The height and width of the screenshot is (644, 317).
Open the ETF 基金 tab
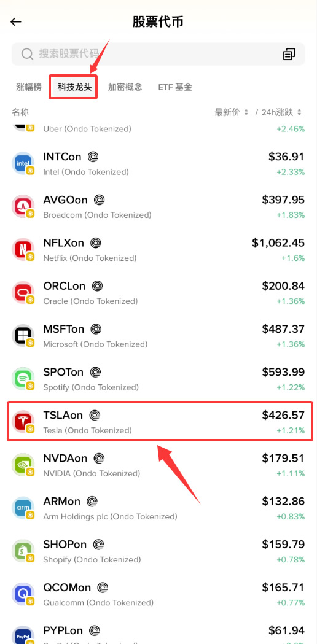pyautogui.click(x=175, y=87)
